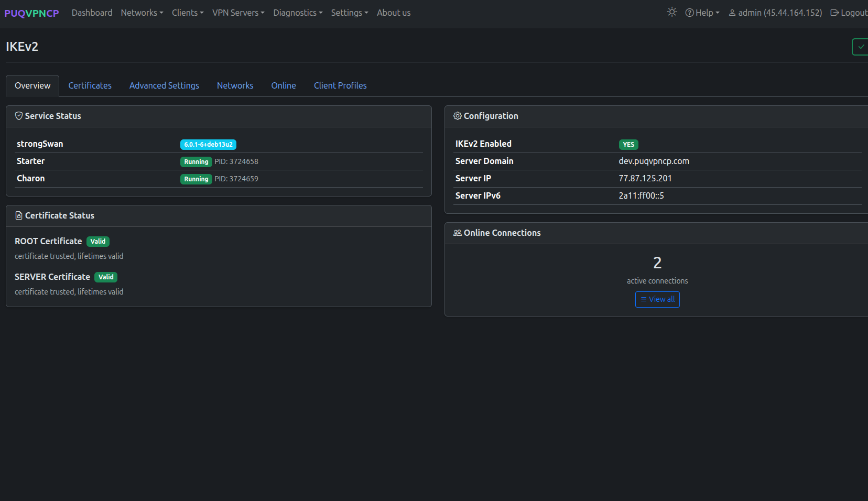Screen dimensions: 868x501
Task: Open the Diagnostics dropdown menu
Action: [298, 13]
